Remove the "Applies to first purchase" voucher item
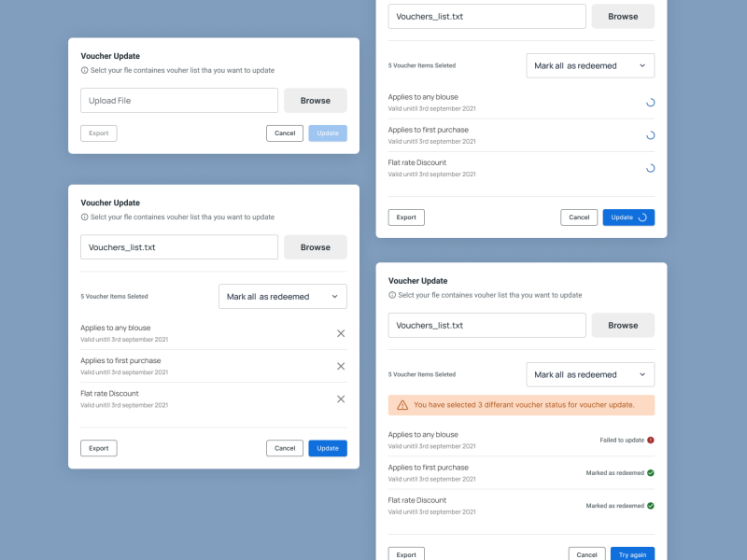This screenshot has width=747, height=560. [341, 366]
